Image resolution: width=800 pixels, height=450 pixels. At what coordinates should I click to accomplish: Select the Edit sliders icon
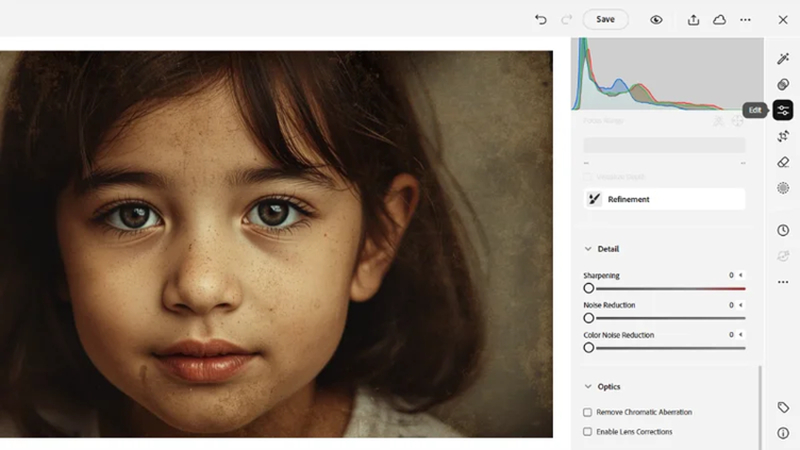783,110
